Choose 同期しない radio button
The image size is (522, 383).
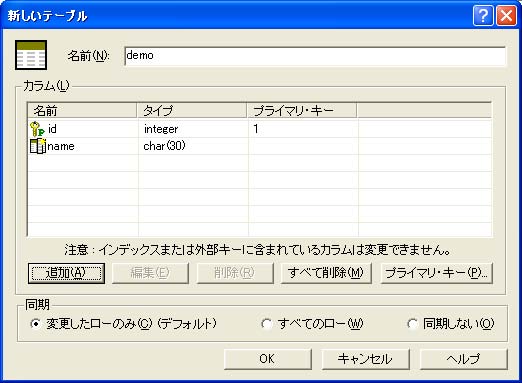[x=412, y=324]
